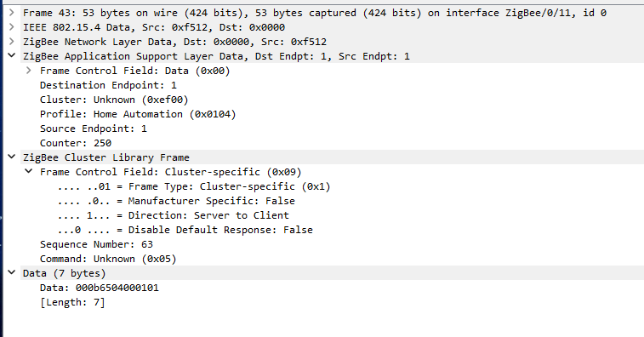Select the Counter: 250 line
This screenshot has height=337, width=644.
point(76,143)
